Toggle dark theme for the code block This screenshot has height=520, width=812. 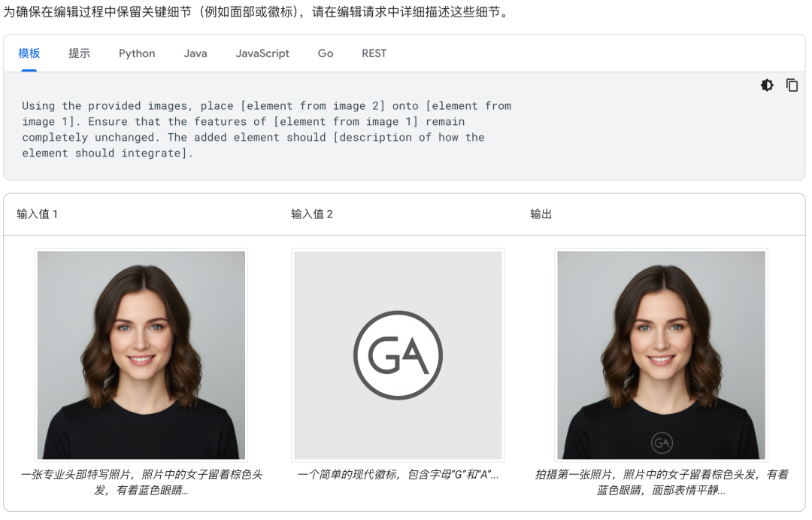pyautogui.click(x=767, y=85)
